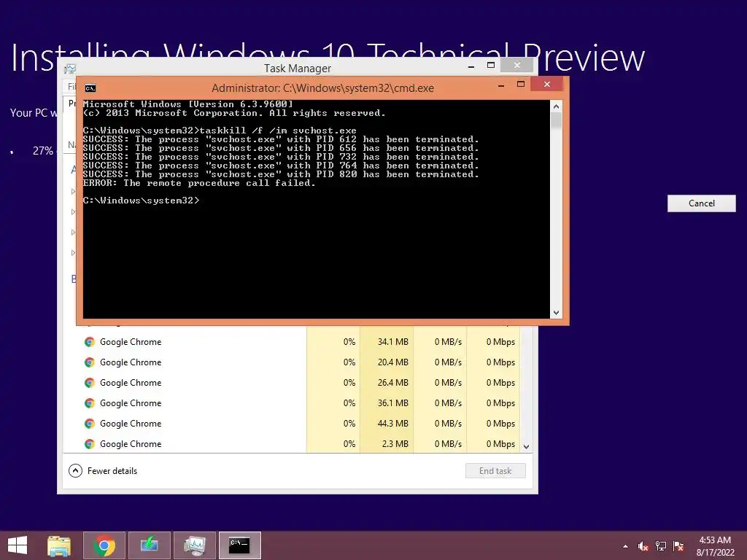The height and width of the screenshot is (560, 747).
Task: Maximize the cmd.exe window
Action: tap(521, 85)
